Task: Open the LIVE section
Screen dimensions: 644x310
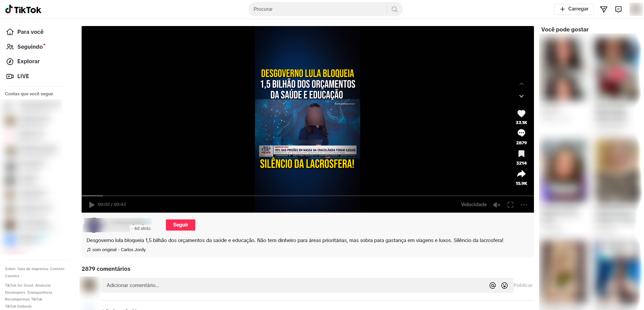Action: [18, 76]
